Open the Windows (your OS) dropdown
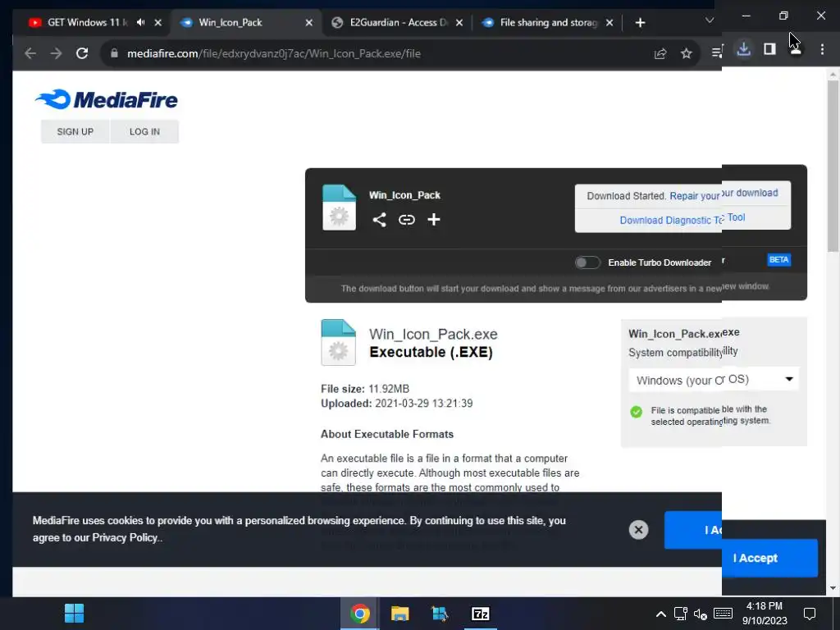Screen dimensions: 840x630 tap(714, 380)
